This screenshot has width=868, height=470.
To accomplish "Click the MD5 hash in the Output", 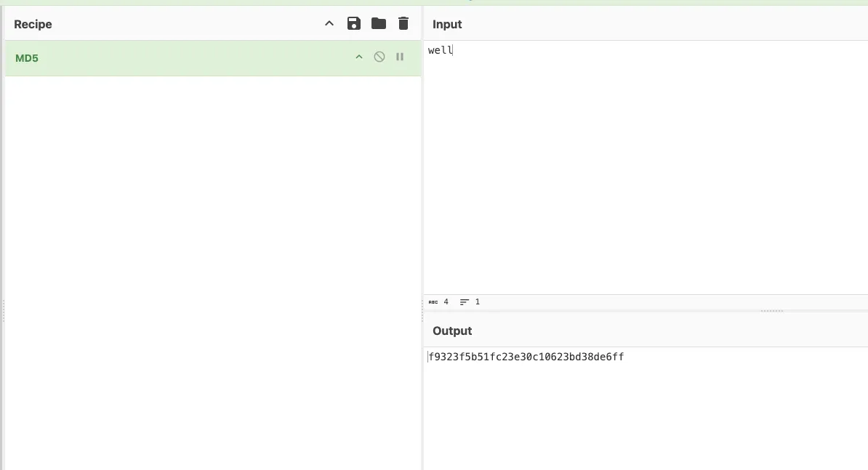I will [526, 357].
